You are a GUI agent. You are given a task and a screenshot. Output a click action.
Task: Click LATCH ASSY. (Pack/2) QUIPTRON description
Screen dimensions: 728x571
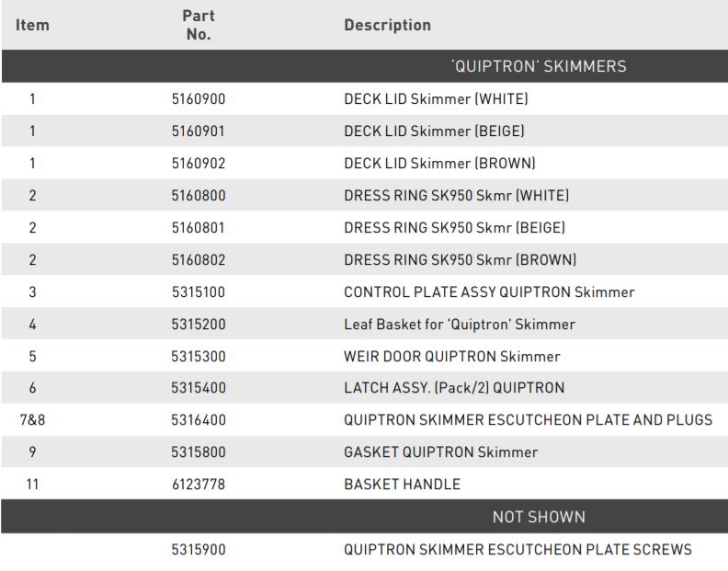point(454,388)
